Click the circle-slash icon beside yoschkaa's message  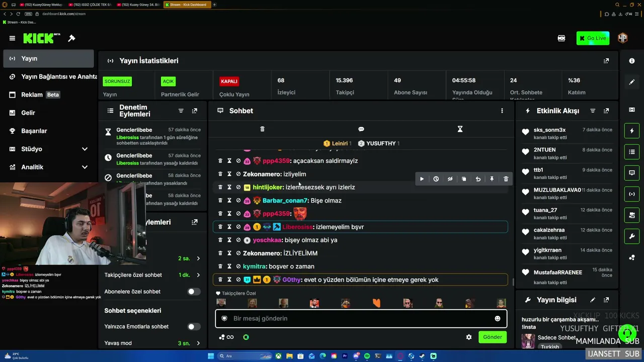(x=238, y=240)
